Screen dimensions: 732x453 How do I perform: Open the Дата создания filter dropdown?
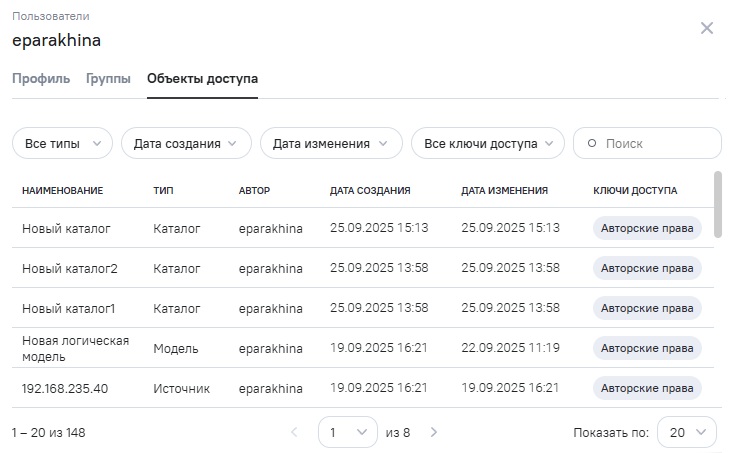185,143
